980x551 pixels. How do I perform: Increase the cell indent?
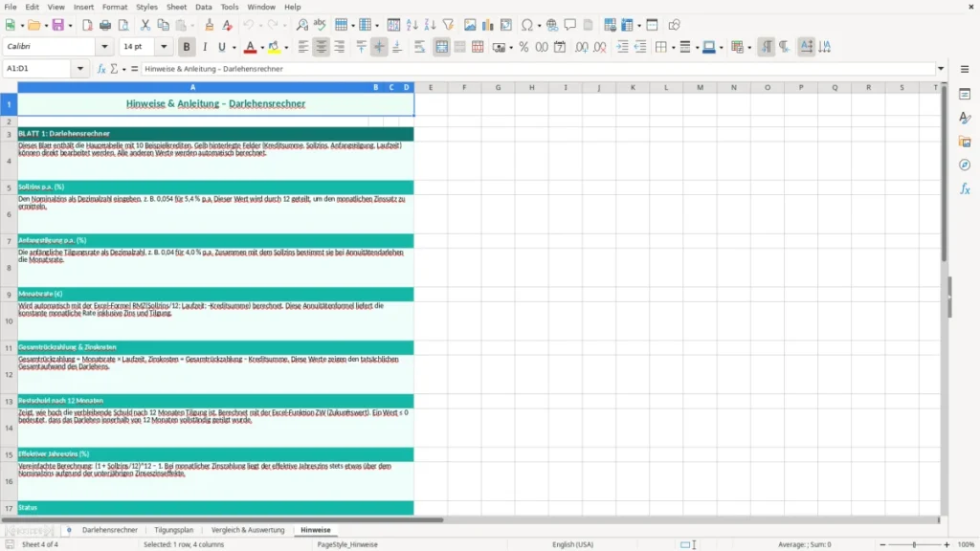pos(622,47)
